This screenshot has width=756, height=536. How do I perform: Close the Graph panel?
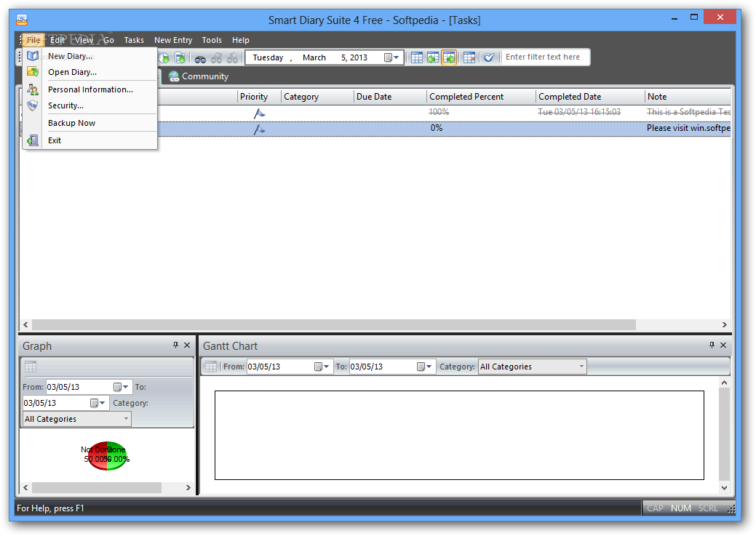[x=187, y=345]
